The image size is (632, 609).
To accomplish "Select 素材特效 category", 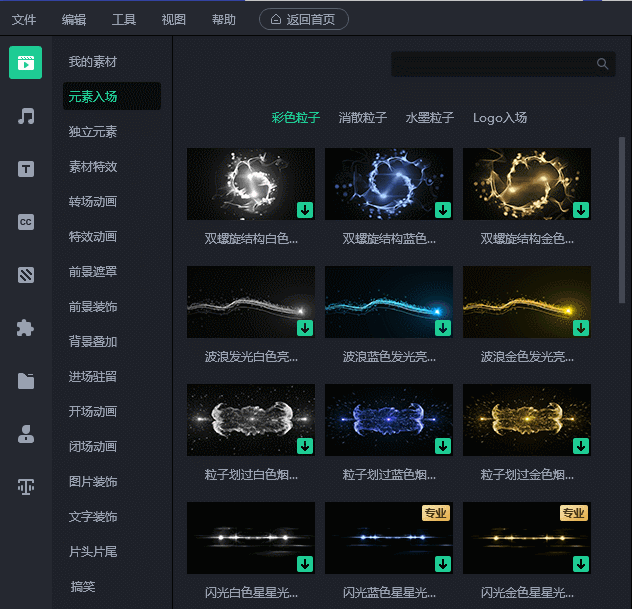I will coord(93,167).
